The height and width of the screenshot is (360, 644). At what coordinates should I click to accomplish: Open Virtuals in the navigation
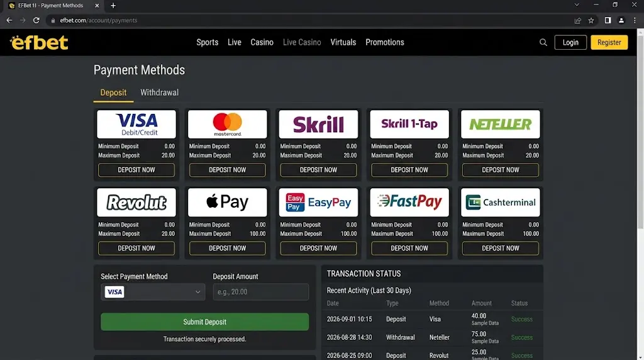point(343,42)
